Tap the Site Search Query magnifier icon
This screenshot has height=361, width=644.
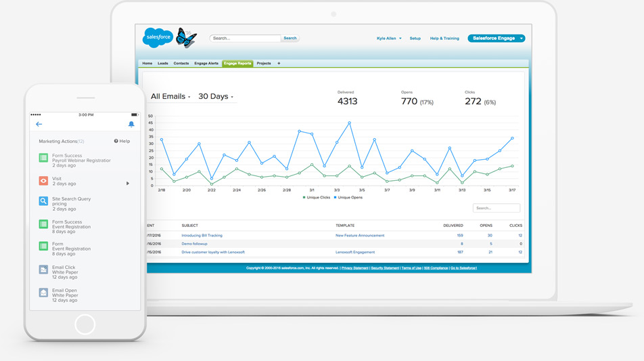tap(43, 201)
